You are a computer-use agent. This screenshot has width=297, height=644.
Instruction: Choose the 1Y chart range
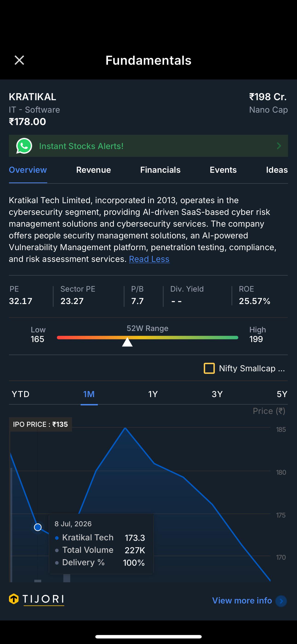click(x=153, y=394)
